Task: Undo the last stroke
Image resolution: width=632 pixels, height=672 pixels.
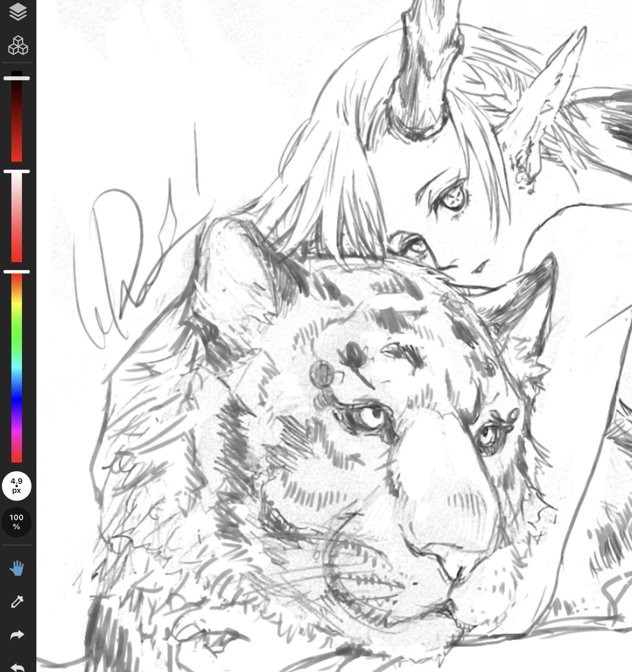Action: pyautogui.click(x=17, y=666)
